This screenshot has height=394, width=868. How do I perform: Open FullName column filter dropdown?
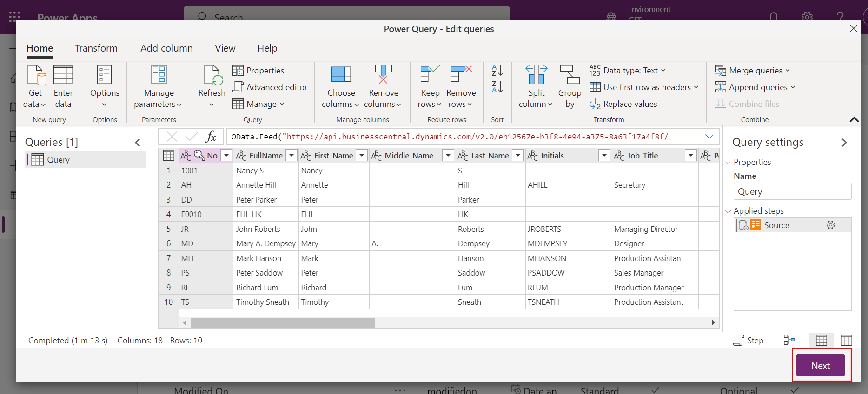point(292,155)
